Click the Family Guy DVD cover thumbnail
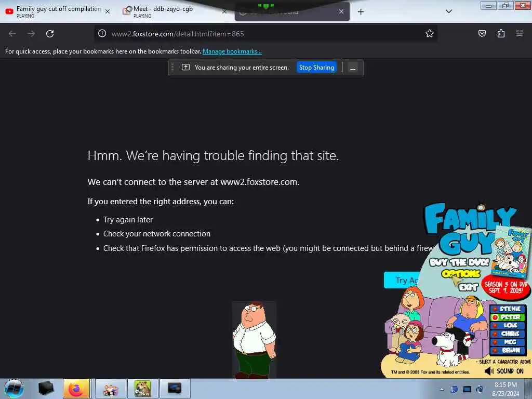The image size is (532, 399). 511,252
